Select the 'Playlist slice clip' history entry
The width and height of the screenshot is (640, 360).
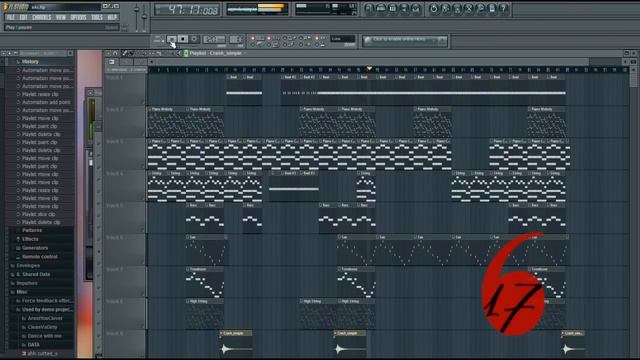pyautogui.click(x=38, y=214)
